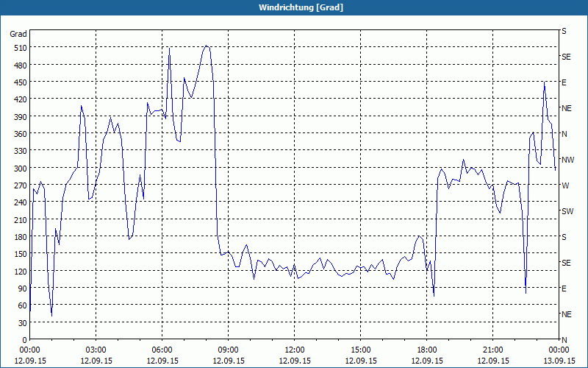Select the 06:00 time label

pyautogui.click(x=162, y=350)
